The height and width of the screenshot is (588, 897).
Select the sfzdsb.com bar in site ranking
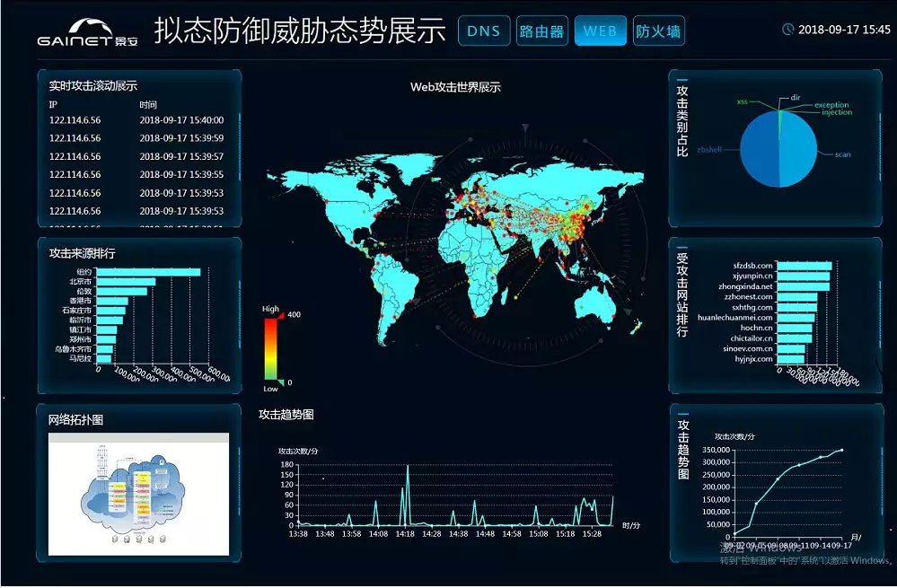pyautogui.click(x=805, y=266)
